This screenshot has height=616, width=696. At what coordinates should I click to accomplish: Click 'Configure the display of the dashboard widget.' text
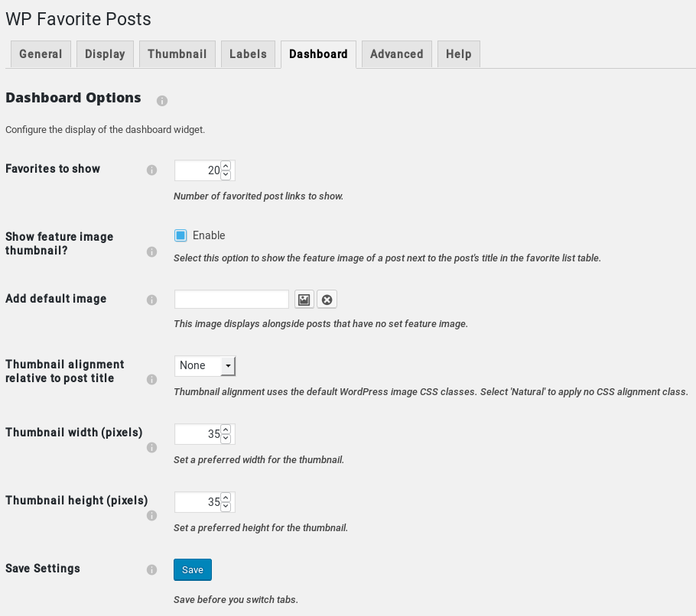[106, 130]
